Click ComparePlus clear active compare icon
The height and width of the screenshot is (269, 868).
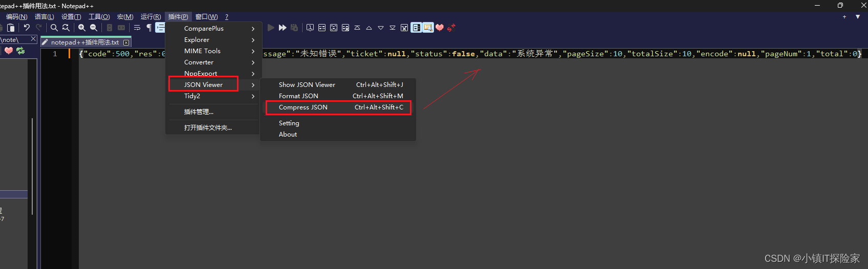click(345, 28)
